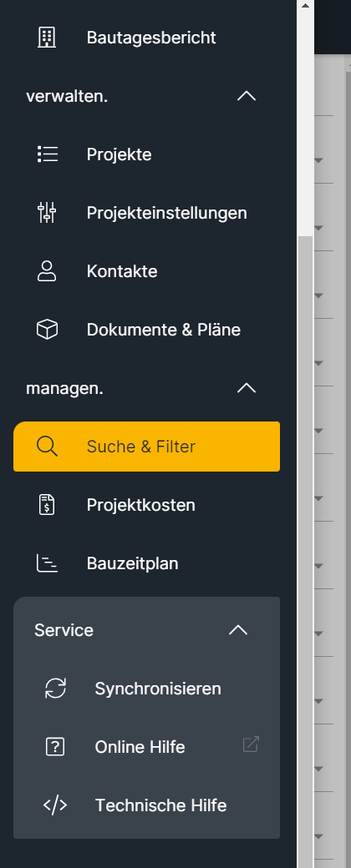This screenshot has height=868, width=351.
Task: Click the Bauzeitplan gantt chart icon
Action: tap(47, 563)
